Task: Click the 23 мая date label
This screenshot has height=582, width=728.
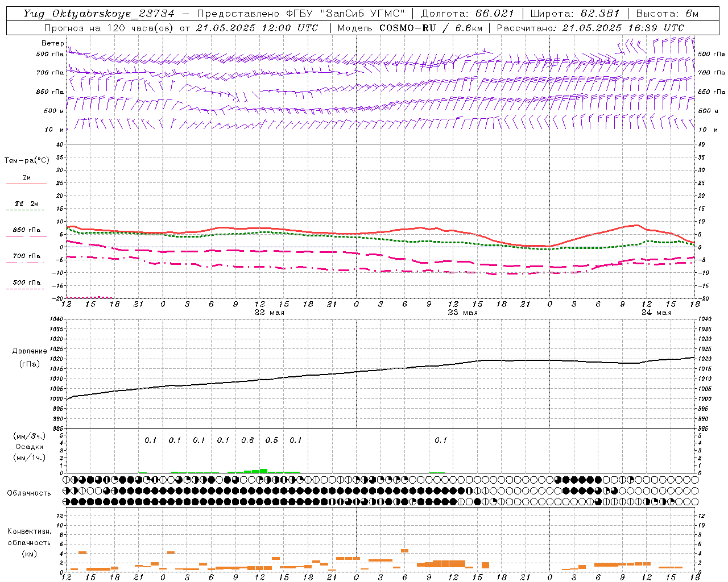Action: click(463, 313)
